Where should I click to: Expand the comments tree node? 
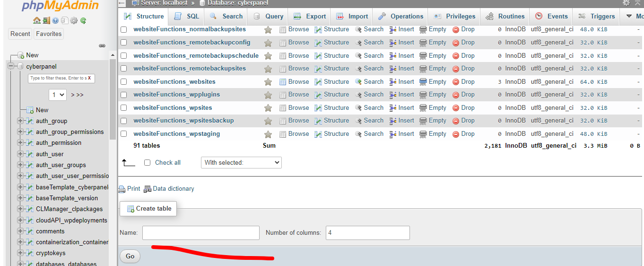coord(20,231)
